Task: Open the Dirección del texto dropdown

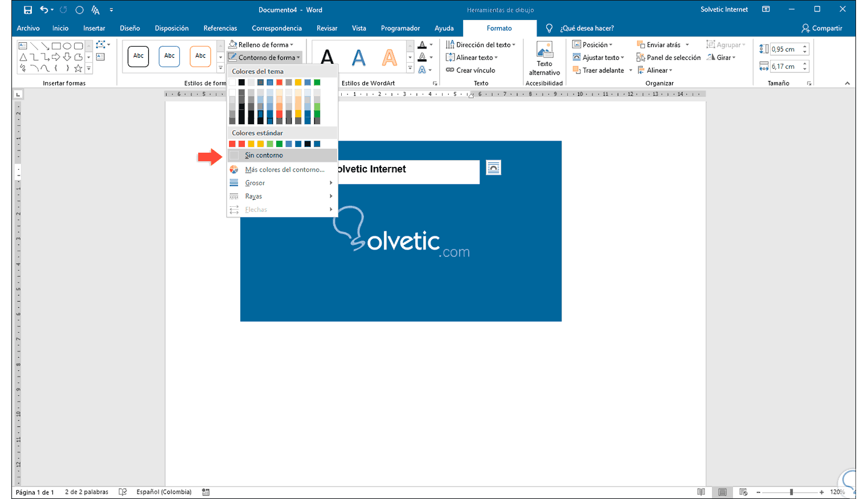Action: [481, 44]
